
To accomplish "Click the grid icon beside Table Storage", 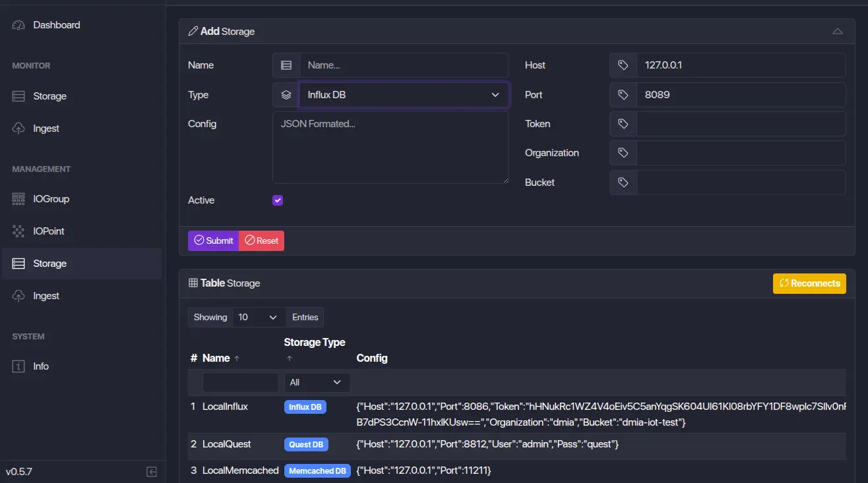I will 193,283.
